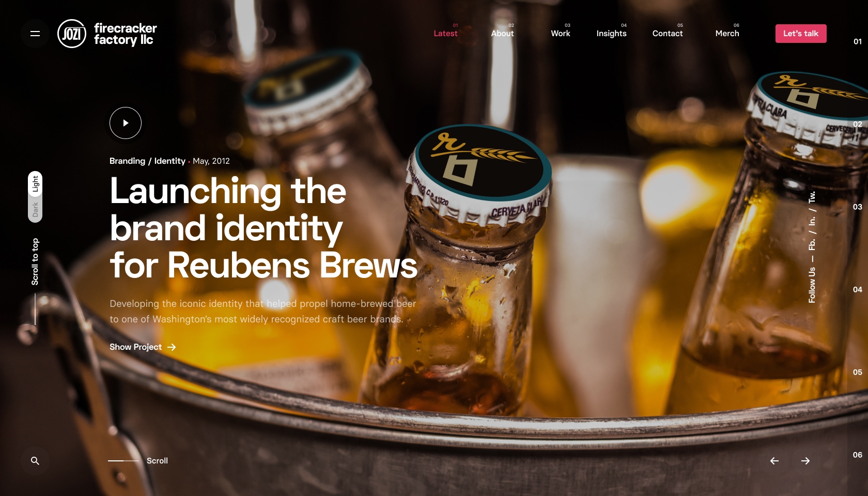The image size is (868, 496).
Task: Jump to slide 04 marker
Action: click(x=858, y=289)
